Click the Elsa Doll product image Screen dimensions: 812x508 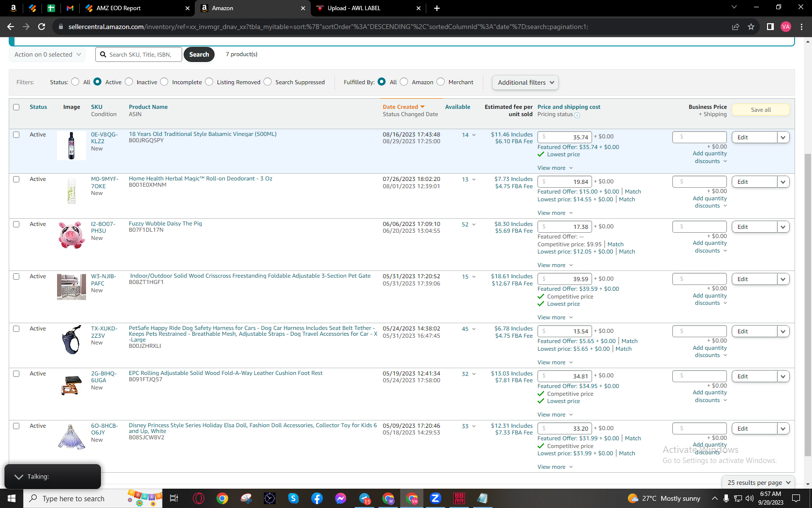[x=72, y=436]
